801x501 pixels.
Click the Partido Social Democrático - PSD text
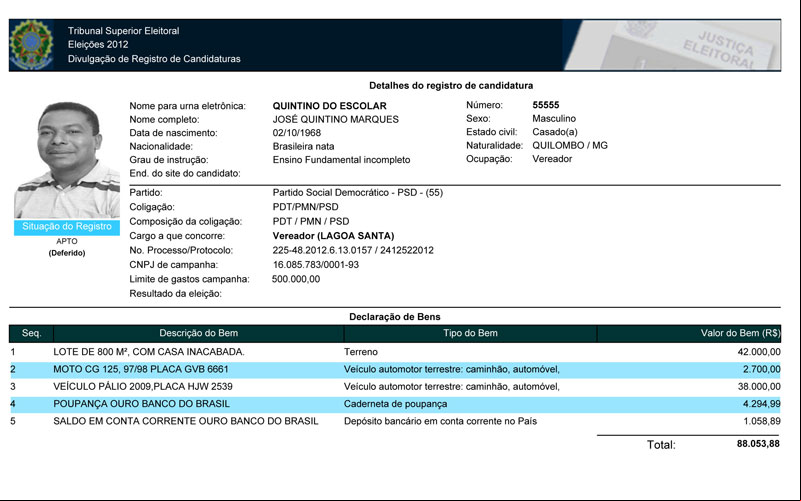click(358, 193)
